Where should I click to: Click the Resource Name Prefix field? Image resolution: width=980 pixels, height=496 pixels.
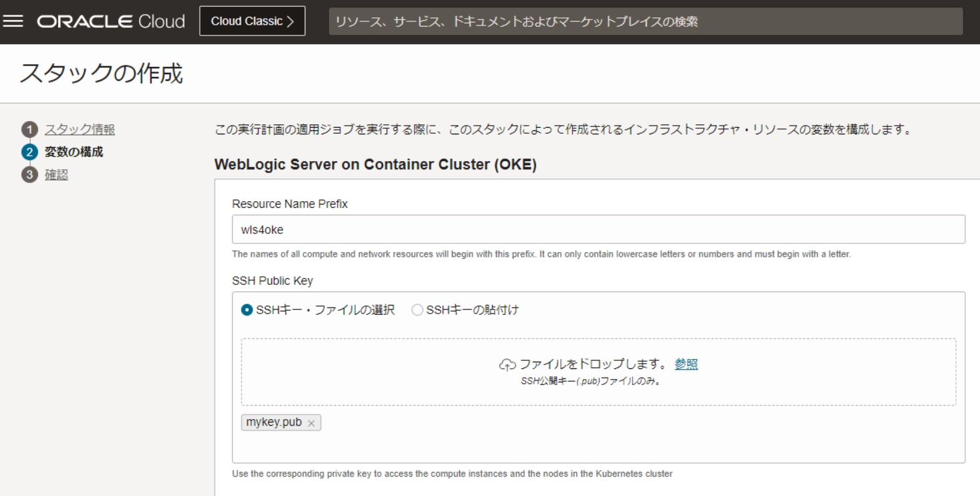click(598, 229)
